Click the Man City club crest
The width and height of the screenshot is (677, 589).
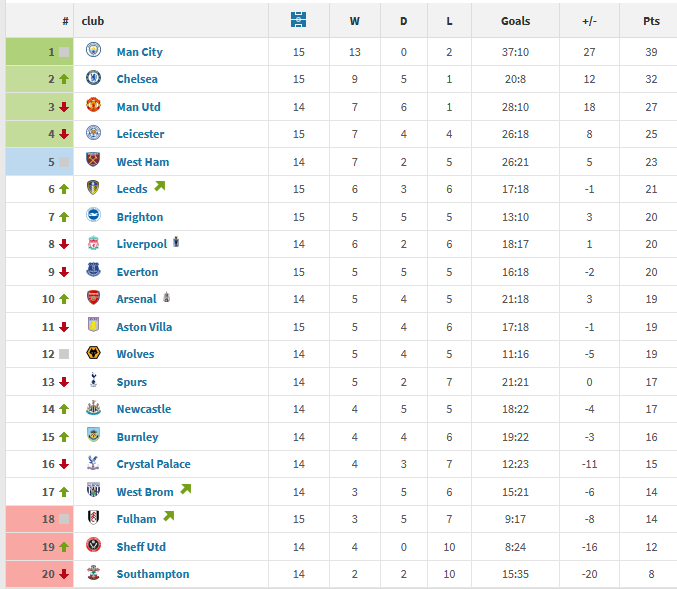click(x=93, y=50)
